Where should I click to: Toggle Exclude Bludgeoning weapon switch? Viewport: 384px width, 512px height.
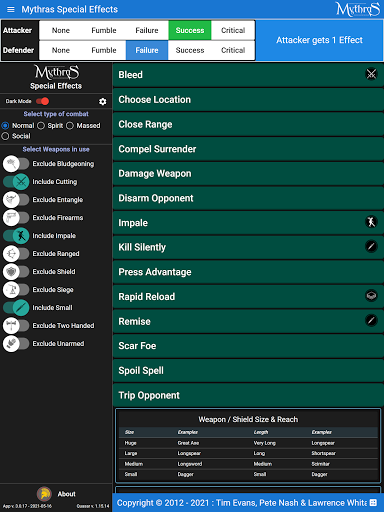click(x=16, y=164)
